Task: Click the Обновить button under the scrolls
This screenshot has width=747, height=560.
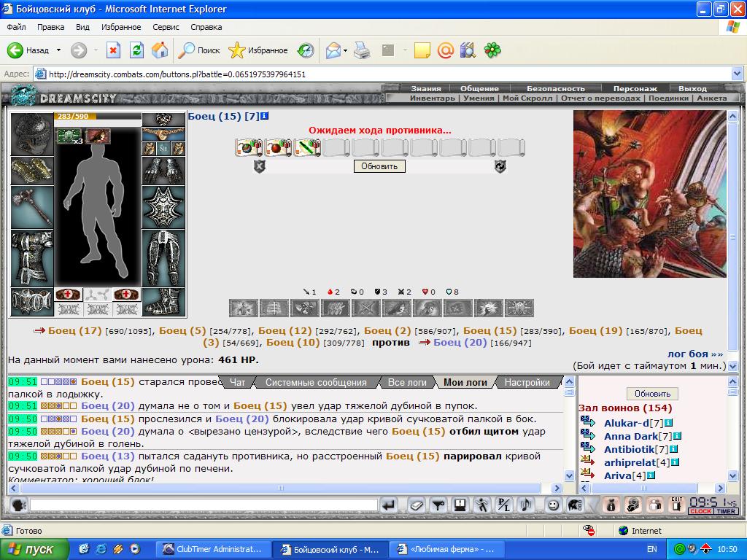Action: (x=379, y=166)
